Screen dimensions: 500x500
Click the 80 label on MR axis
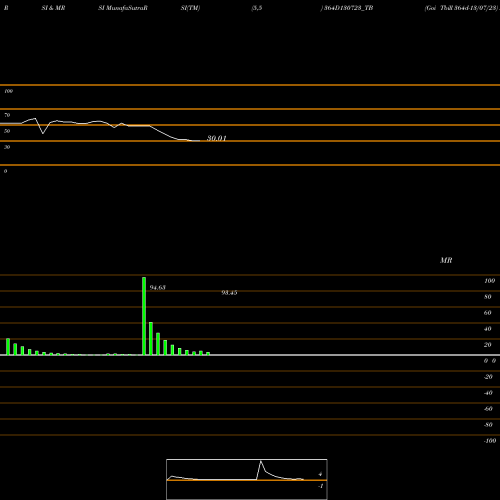[x=488, y=297]
